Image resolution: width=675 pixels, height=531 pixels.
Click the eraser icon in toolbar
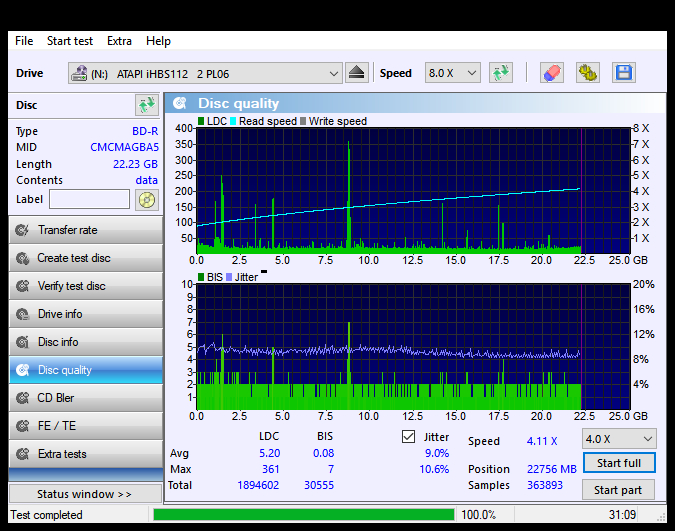point(551,73)
